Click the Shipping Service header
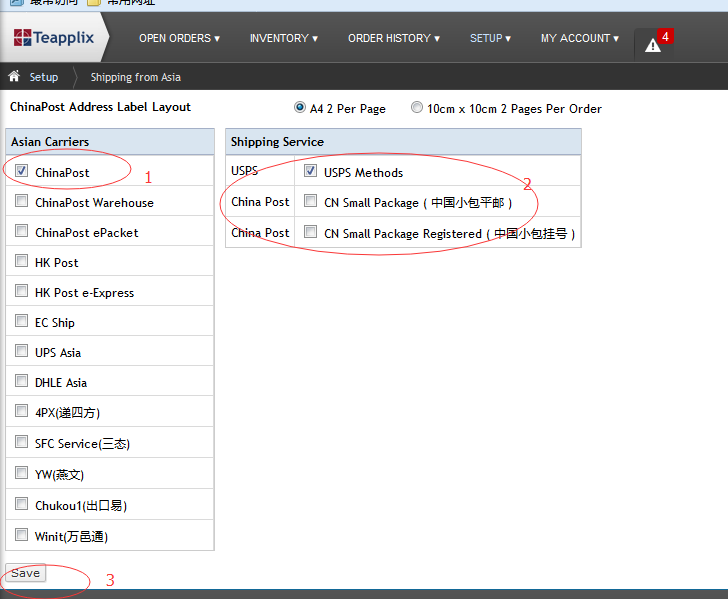The width and height of the screenshot is (728, 599). point(403,142)
